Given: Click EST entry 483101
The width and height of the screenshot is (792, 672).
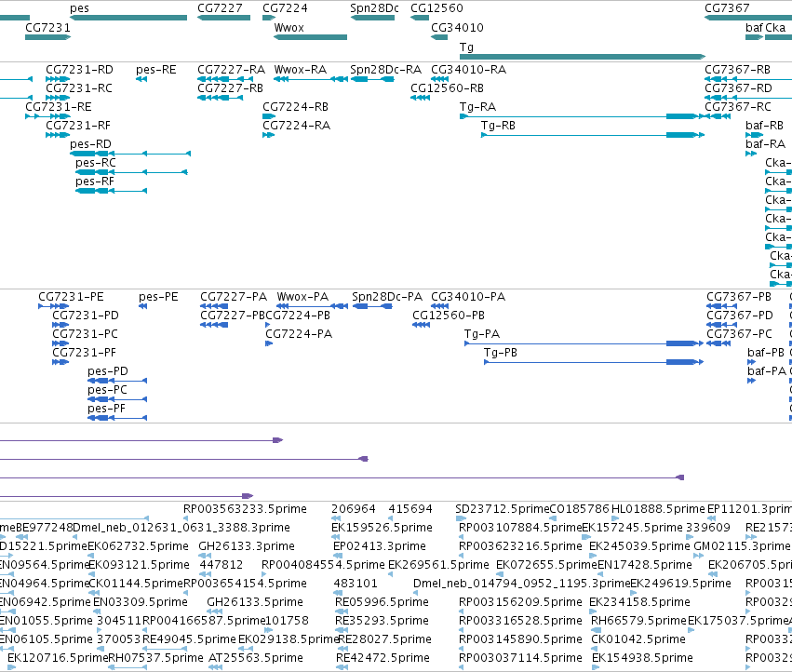Looking at the screenshot, I should [x=356, y=585].
